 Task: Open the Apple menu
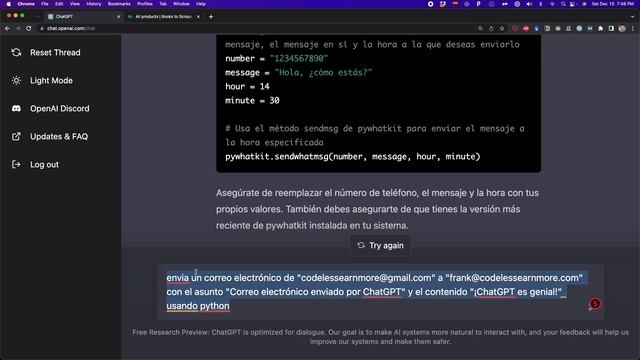(x=9, y=4)
